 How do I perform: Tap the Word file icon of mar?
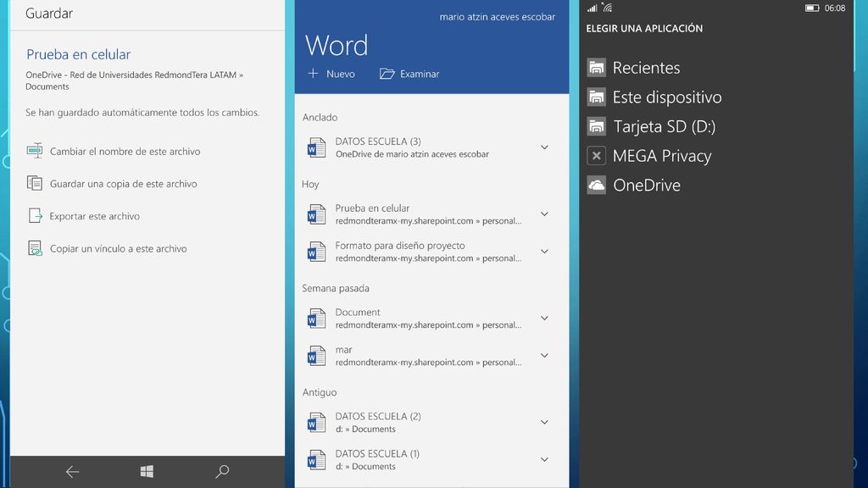(316, 356)
